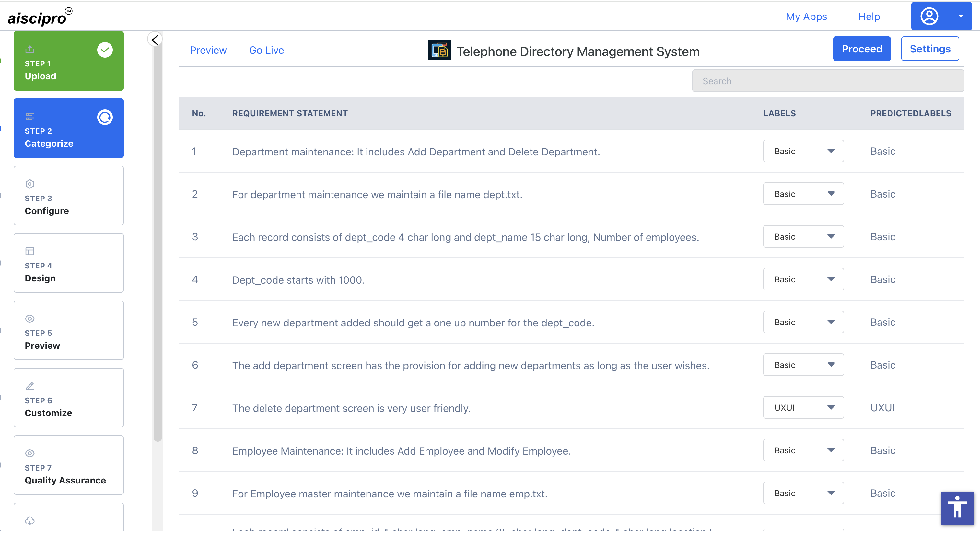Viewport: 980px width, 557px height.
Task: Select the 'Dept_code starts with 1000.' statement
Action: tap(298, 280)
